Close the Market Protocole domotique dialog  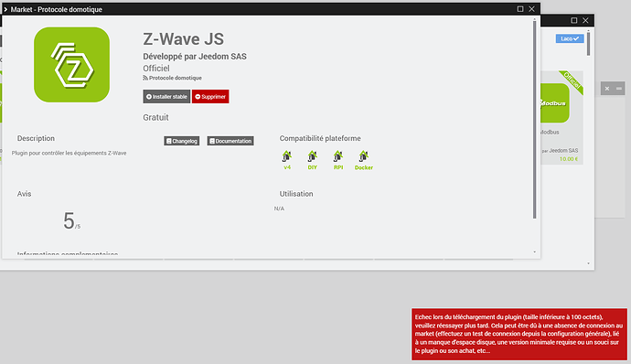click(x=531, y=9)
